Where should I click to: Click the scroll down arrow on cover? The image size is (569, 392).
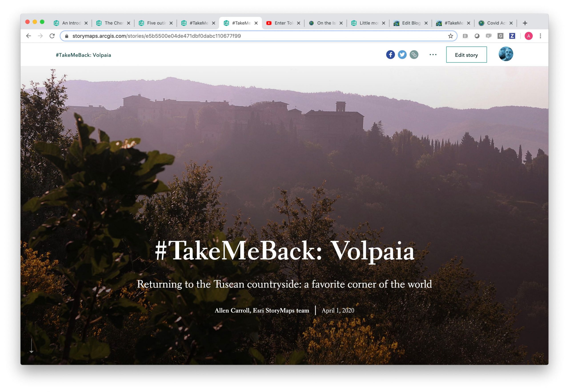pyautogui.click(x=31, y=346)
